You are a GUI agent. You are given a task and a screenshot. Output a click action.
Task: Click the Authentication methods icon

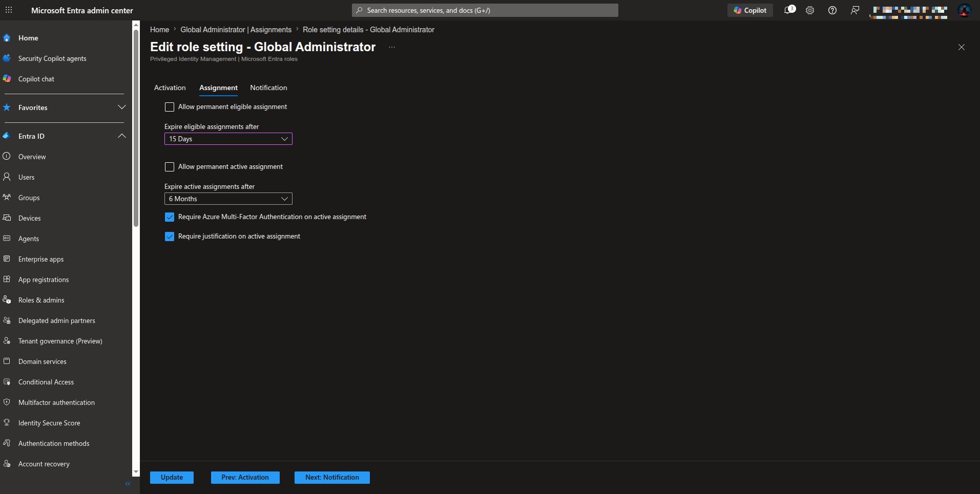[x=7, y=443]
